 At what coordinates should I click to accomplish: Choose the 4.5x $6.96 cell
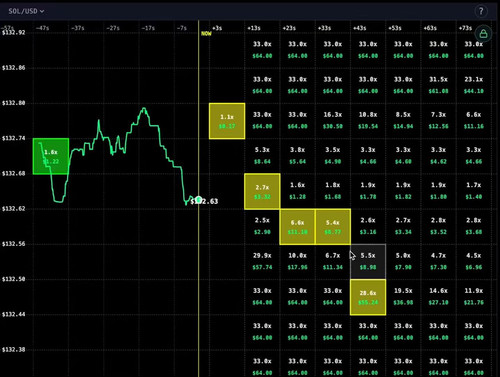coord(474,261)
